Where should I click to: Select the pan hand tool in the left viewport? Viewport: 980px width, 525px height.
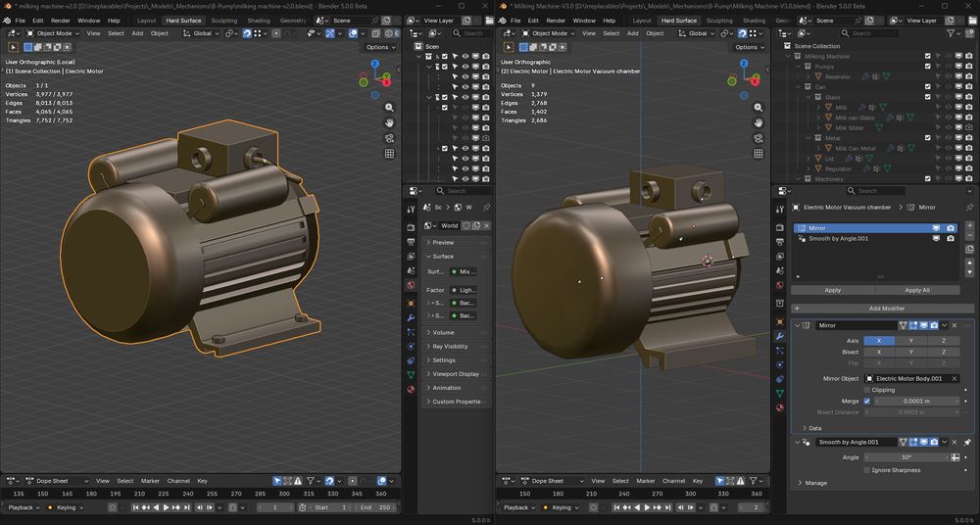(x=389, y=122)
